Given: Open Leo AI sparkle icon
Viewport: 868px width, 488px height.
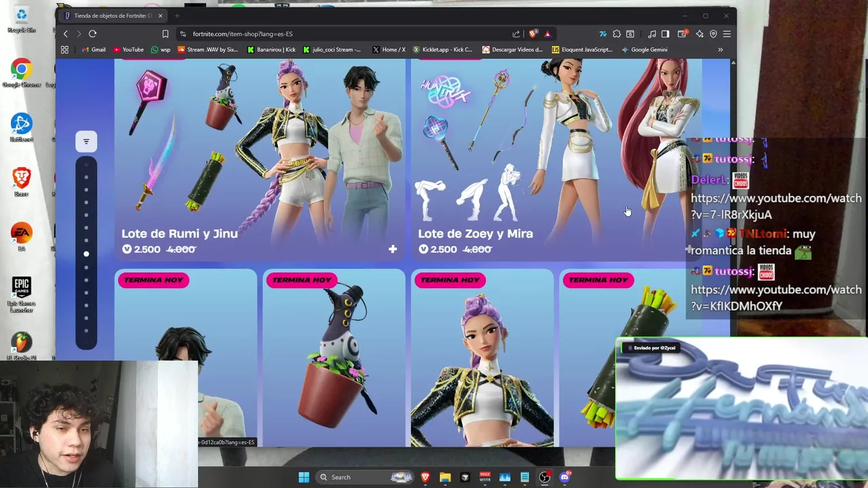Looking at the screenshot, I should pos(699,34).
